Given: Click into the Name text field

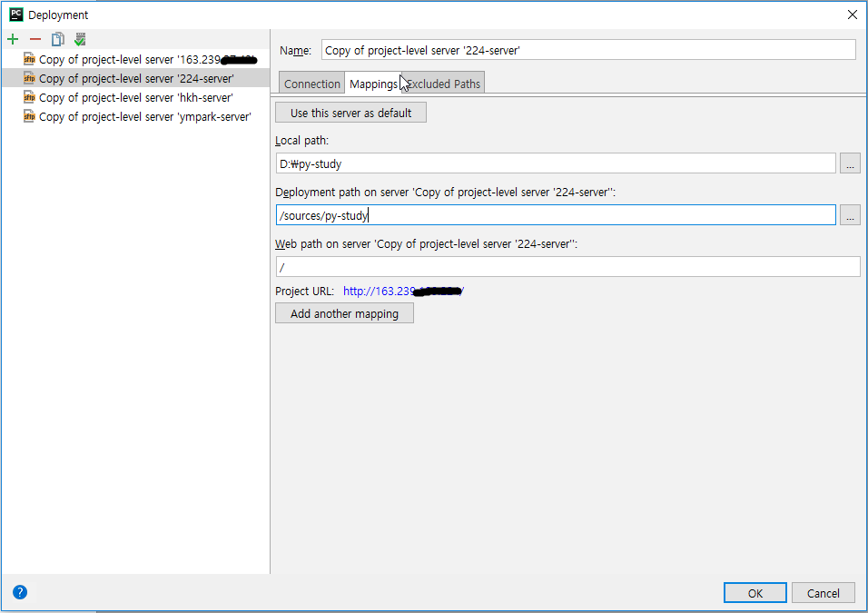Looking at the screenshot, I should (x=588, y=50).
